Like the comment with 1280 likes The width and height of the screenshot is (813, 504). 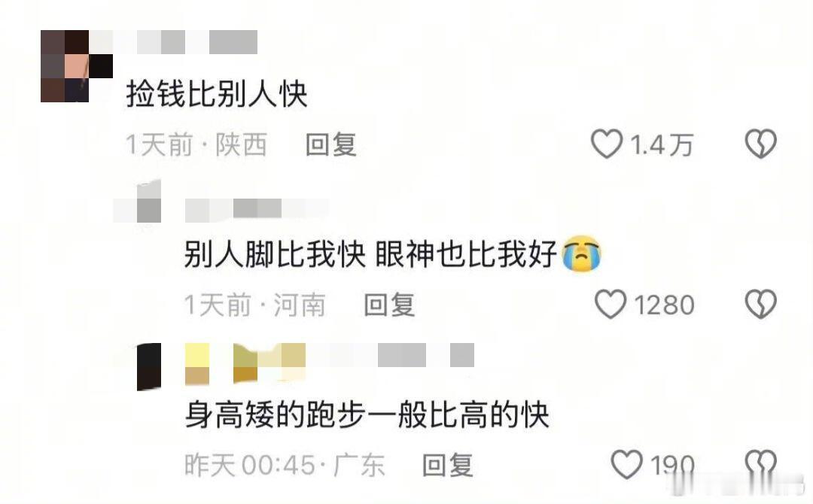(x=611, y=304)
